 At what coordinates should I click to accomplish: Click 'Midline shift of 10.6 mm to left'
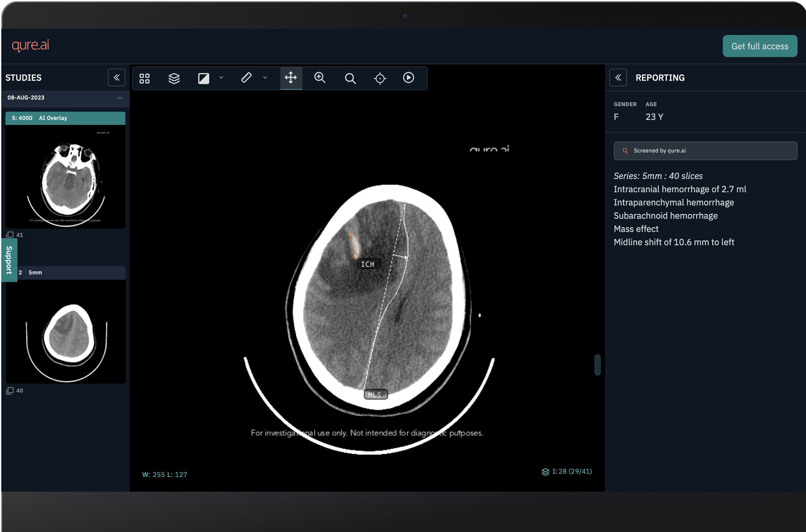pyautogui.click(x=674, y=242)
